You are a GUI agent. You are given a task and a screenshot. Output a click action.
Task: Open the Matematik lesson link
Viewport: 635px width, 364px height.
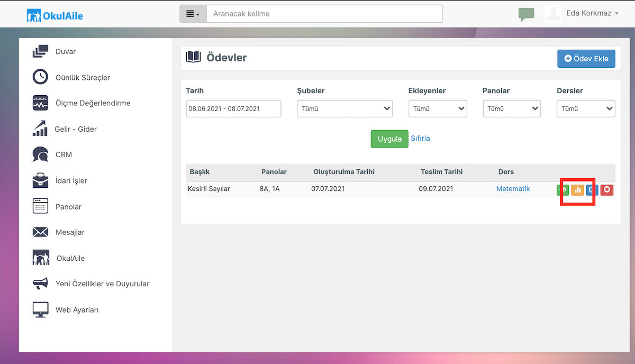pos(513,189)
